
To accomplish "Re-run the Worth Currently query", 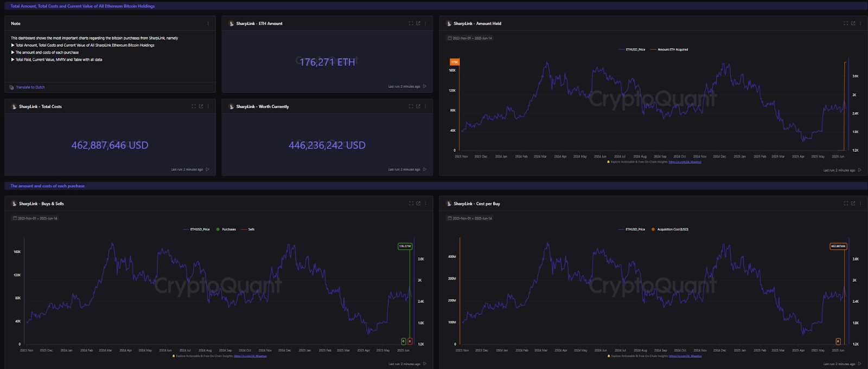I will click(425, 169).
